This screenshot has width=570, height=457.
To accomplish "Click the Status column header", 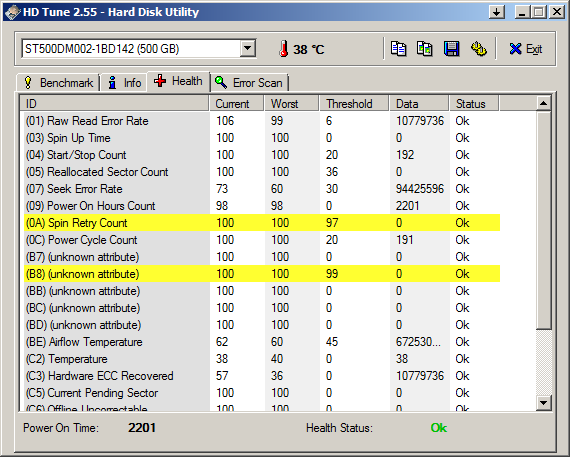I will tap(475, 104).
